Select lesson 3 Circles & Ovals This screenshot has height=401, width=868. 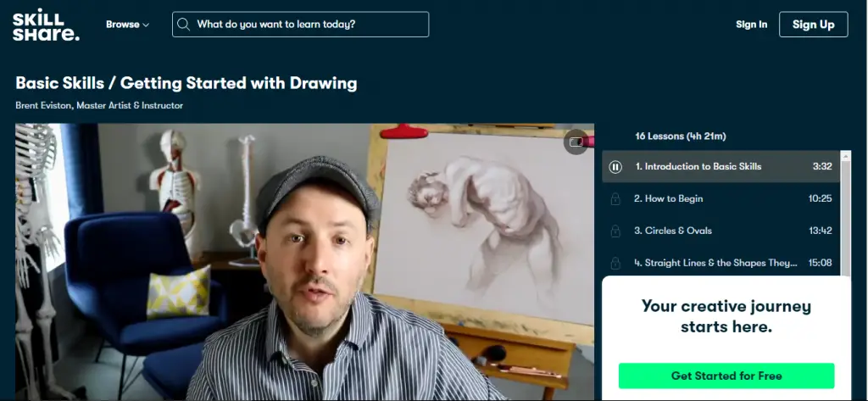[673, 231]
